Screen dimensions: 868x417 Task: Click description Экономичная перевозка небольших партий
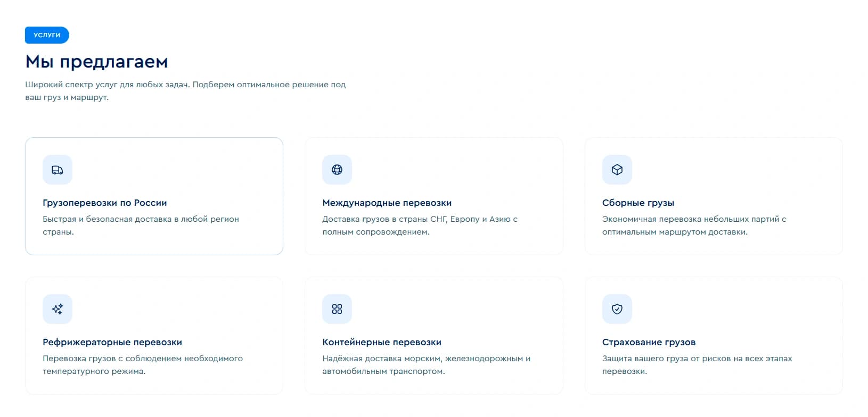click(694, 226)
